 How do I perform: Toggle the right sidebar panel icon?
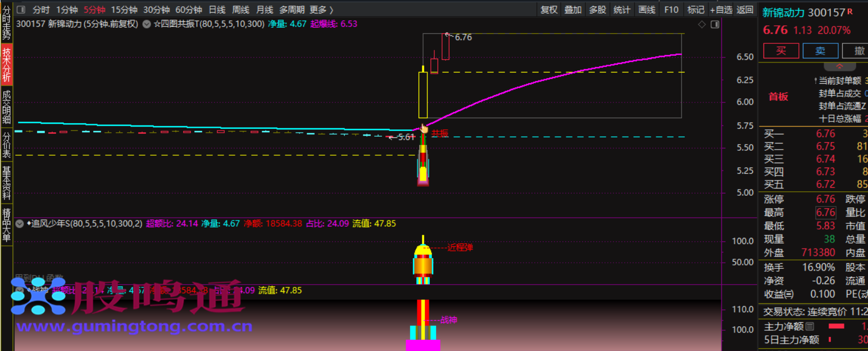[715, 24]
